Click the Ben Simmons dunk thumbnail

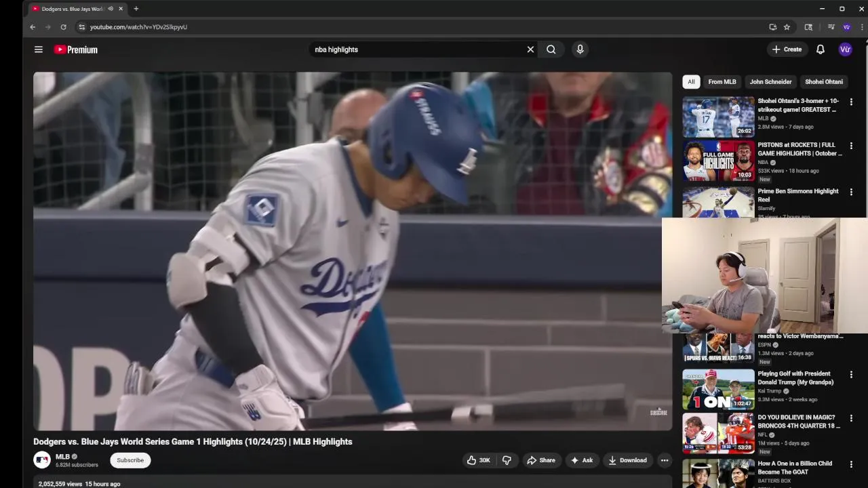pyautogui.click(x=718, y=202)
